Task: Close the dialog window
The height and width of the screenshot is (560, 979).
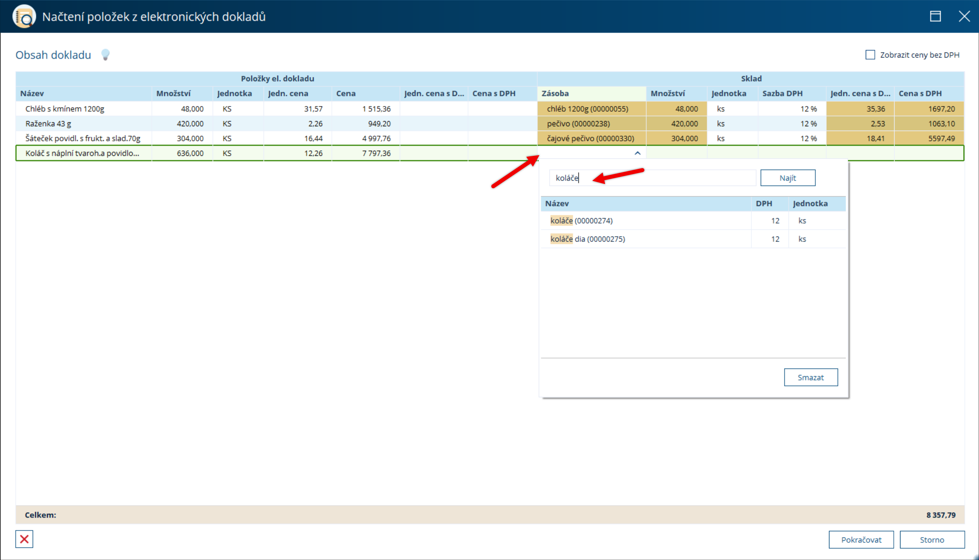Action: click(x=964, y=17)
